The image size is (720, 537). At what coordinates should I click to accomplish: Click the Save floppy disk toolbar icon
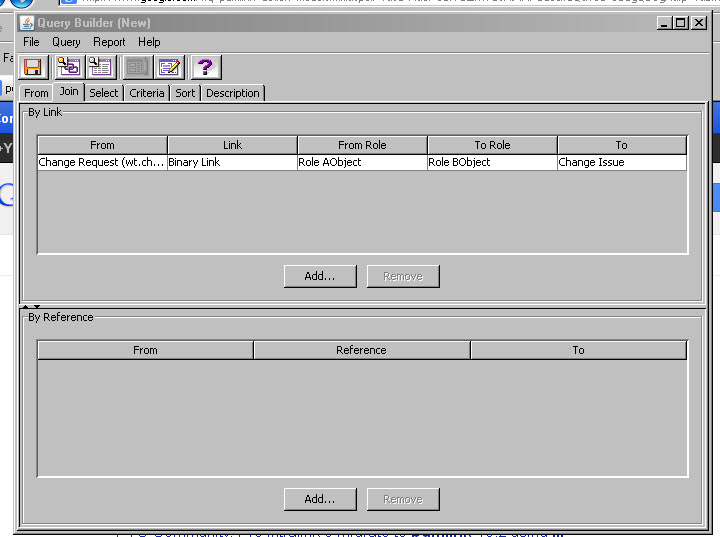click(x=33, y=68)
